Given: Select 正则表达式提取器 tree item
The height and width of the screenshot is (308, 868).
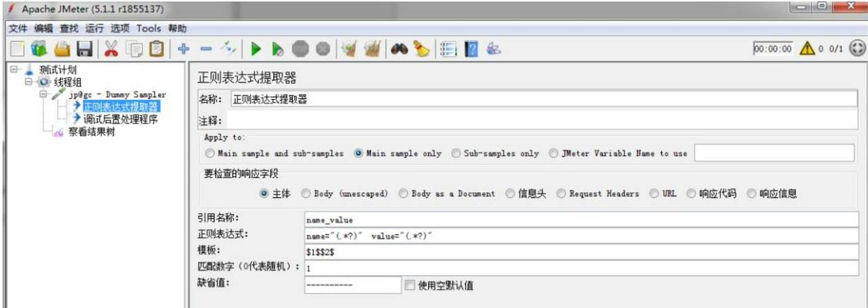Looking at the screenshot, I should tap(121, 107).
